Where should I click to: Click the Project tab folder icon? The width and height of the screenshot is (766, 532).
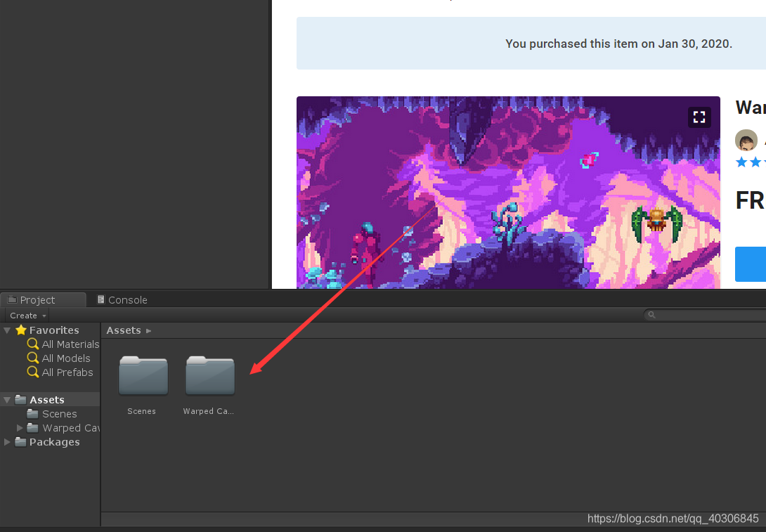(12, 299)
